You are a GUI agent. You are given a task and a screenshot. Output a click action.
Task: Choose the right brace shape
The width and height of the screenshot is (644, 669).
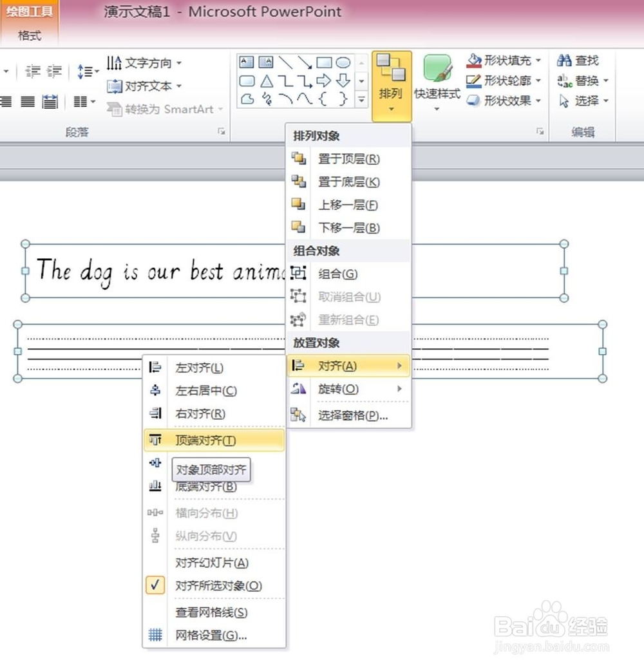pos(343,99)
